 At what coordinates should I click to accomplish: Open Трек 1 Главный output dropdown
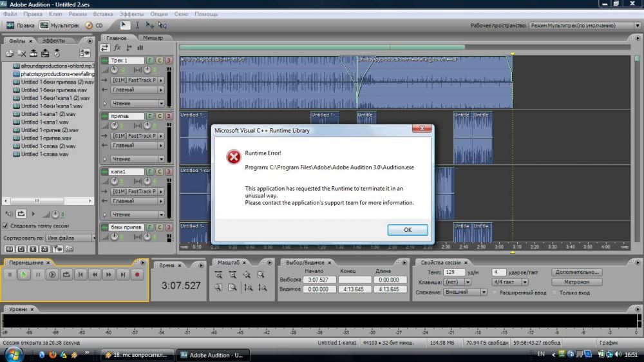138,90
